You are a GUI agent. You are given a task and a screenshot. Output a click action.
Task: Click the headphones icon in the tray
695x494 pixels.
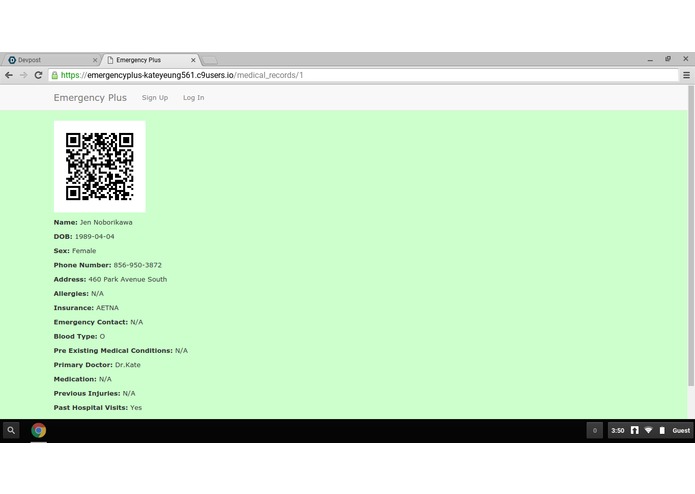[635, 430]
